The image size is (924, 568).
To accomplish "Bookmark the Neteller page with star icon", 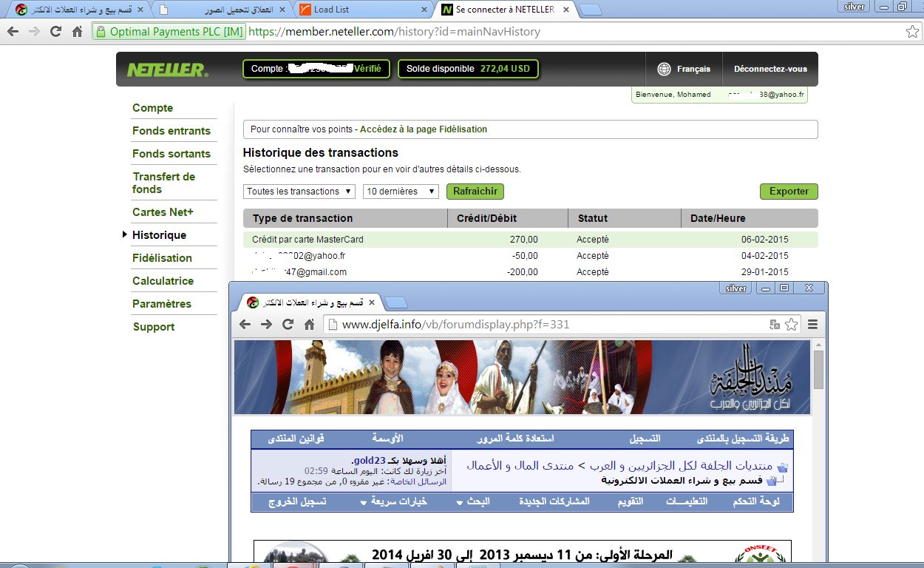I will click(x=912, y=32).
